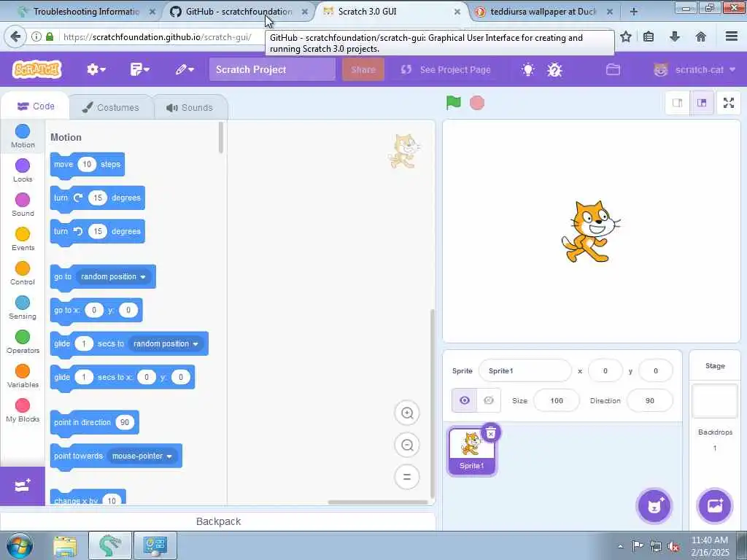Enter full screen stage mode

729,103
